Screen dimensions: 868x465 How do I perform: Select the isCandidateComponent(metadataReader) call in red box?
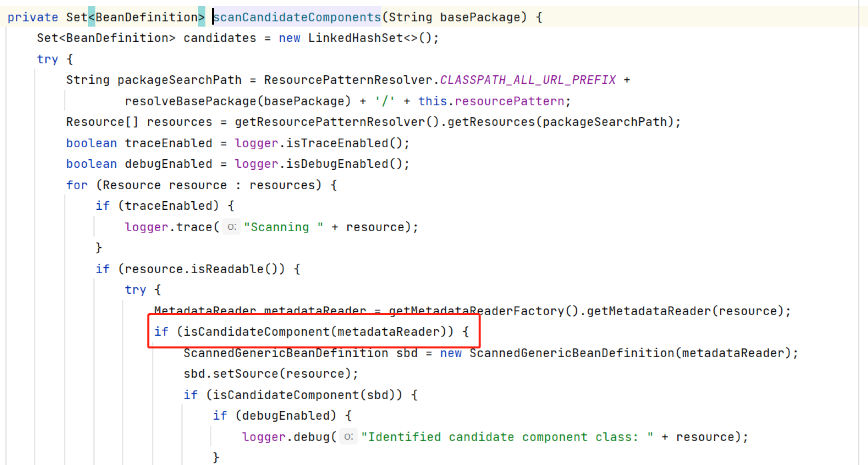[310, 332]
